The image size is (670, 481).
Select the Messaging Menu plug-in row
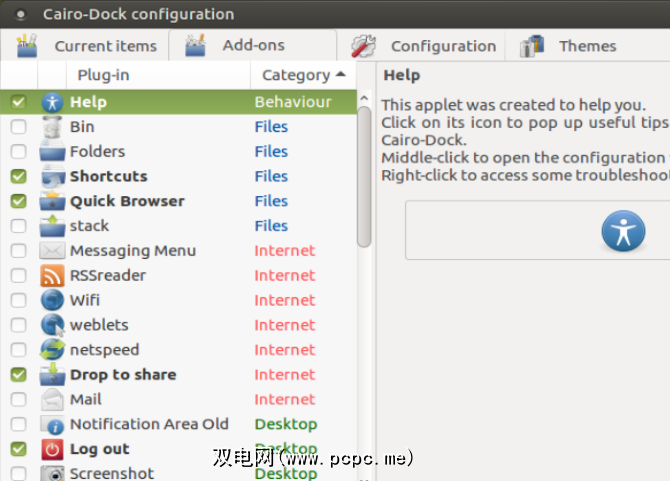[x=133, y=251]
